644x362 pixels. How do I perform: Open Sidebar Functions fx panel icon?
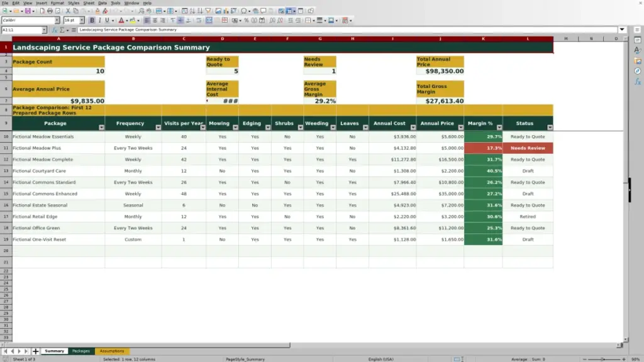click(638, 82)
